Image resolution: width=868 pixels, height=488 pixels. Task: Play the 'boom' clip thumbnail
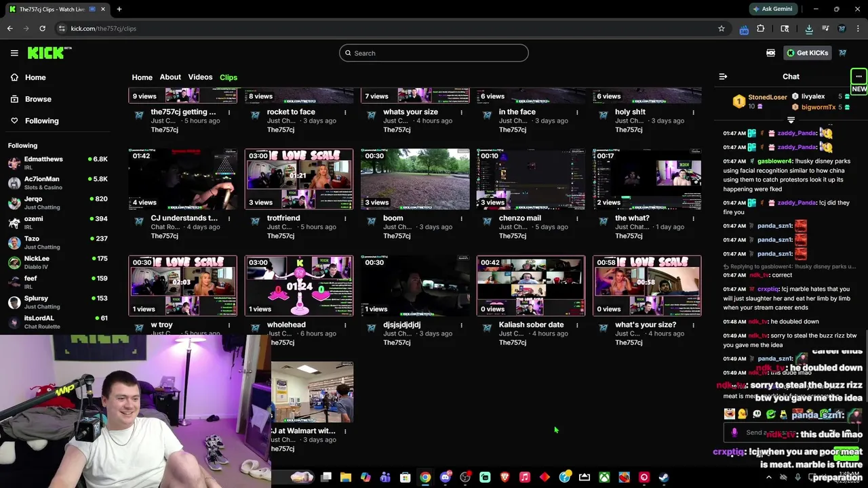415,179
